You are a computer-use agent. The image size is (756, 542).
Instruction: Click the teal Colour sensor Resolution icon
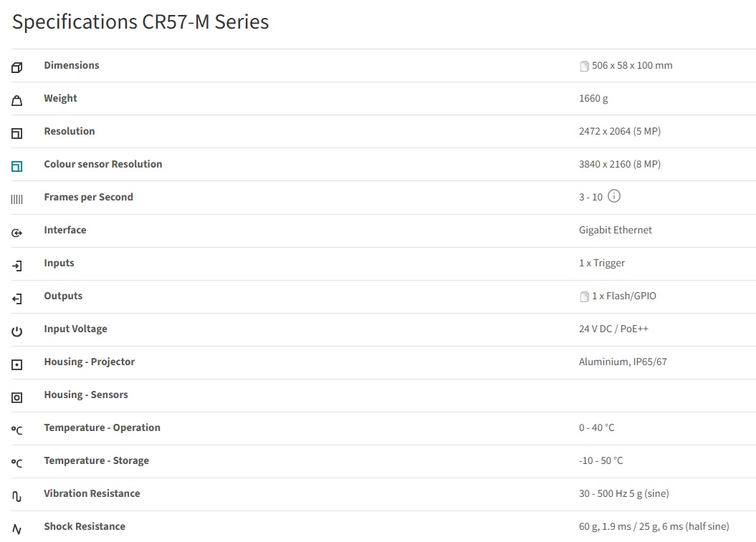17,167
